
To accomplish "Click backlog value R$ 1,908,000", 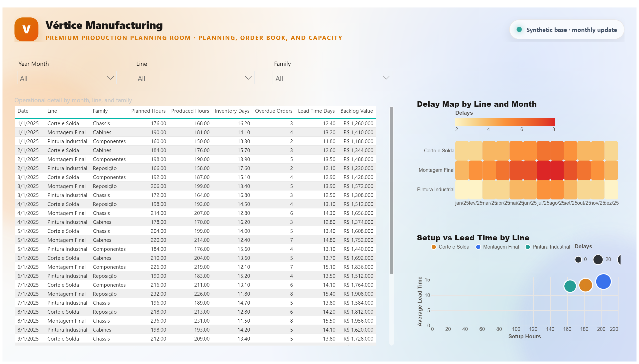I will click(x=358, y=293).
